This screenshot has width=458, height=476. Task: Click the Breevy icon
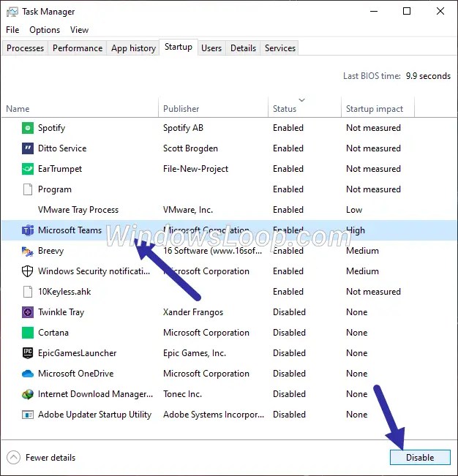point(28,251)
